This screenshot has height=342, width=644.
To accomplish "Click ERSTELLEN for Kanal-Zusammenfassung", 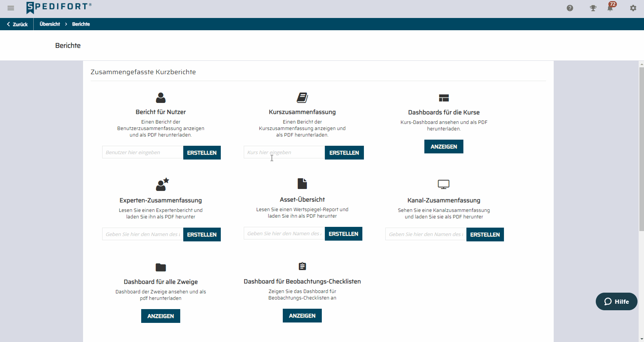I will [485, 235].
